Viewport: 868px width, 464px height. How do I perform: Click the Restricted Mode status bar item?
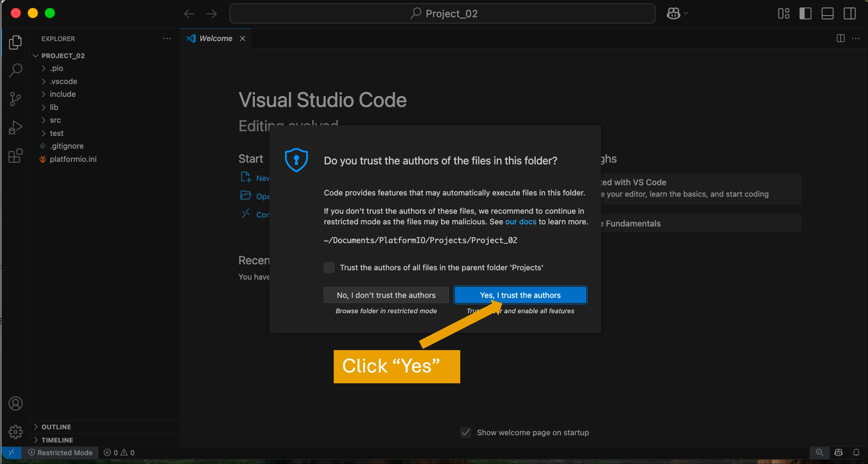pyautogui.click(x=60, y=453)
